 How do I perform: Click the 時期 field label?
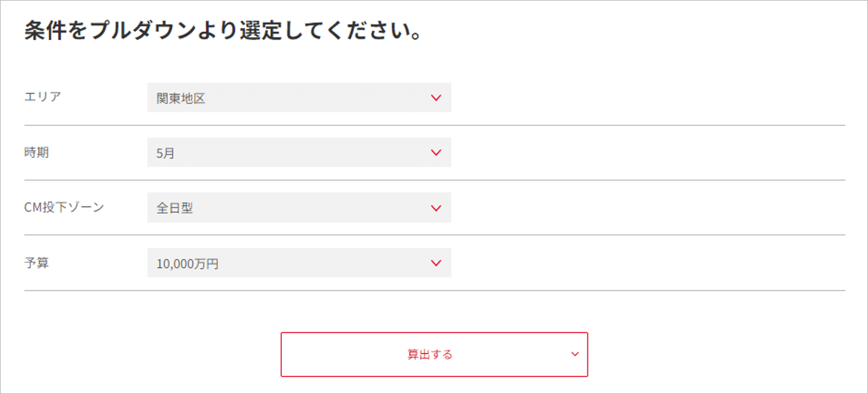[x=37, y=153]
